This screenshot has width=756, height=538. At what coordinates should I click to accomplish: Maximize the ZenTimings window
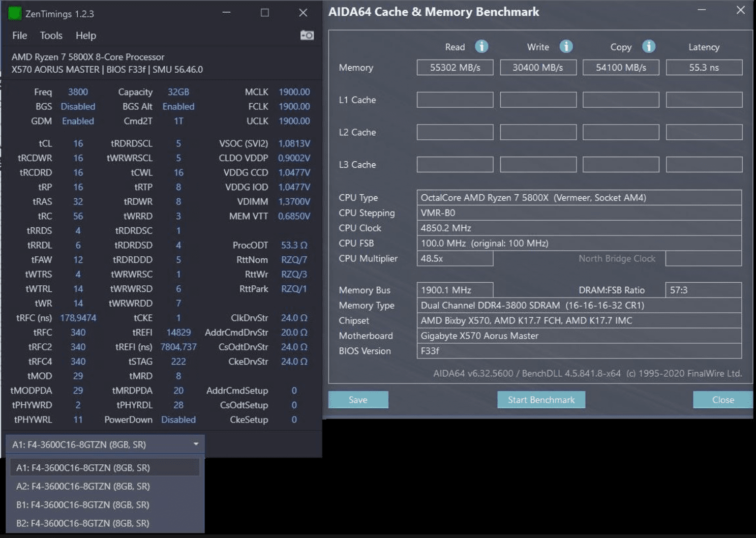(x=265, y=12)
